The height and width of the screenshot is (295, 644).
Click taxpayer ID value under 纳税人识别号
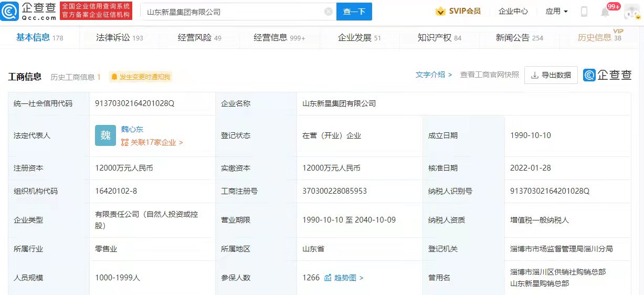[x=550, y=191]
